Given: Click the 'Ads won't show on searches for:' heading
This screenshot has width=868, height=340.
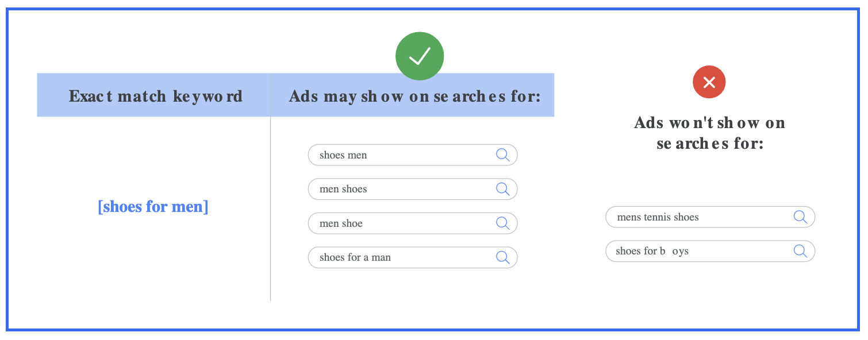Looking at the screenshot, I should [x=710, y=133].
